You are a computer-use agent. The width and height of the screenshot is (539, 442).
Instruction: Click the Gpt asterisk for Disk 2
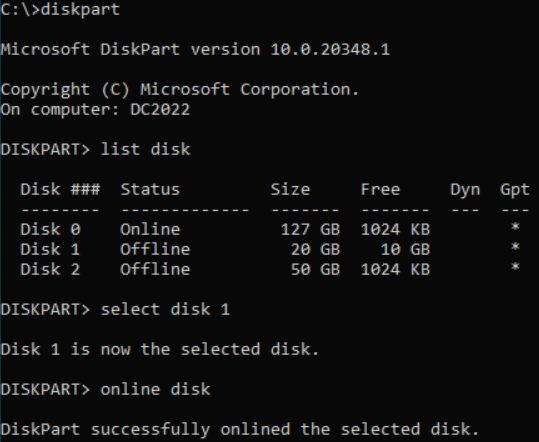pyautogui.click(x=515, y=267)
